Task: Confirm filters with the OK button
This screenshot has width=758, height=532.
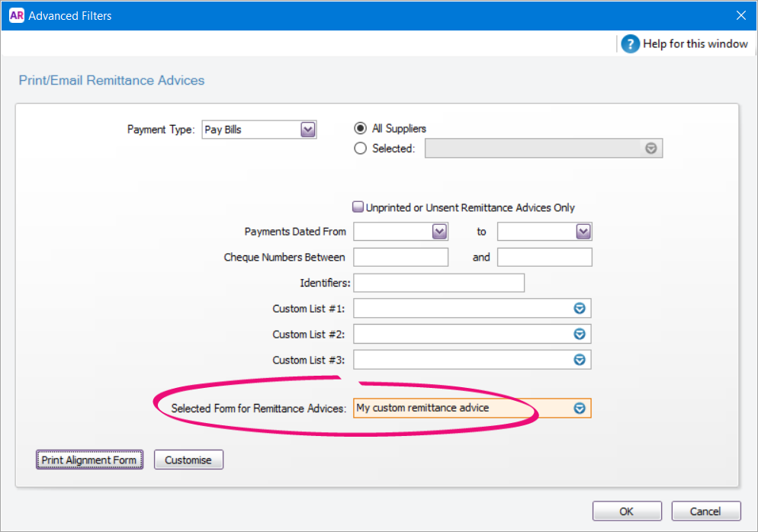Action: click(627, 511)
